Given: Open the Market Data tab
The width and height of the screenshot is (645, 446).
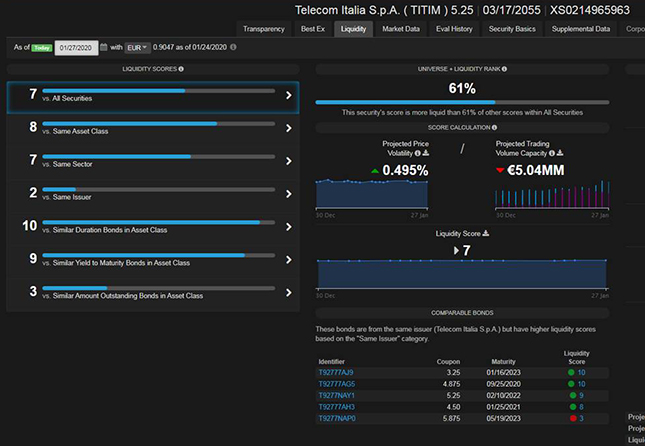Looking at the screenshot, I should coord(401,29).
